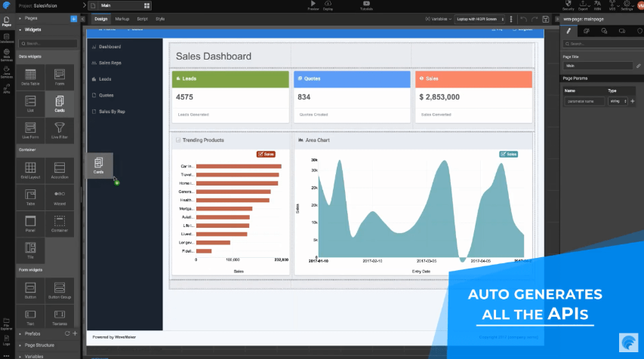The width and height of the screenshot is (644, 359).
Task: Open Web Services in the left rail
Action: tap(6, 55)
